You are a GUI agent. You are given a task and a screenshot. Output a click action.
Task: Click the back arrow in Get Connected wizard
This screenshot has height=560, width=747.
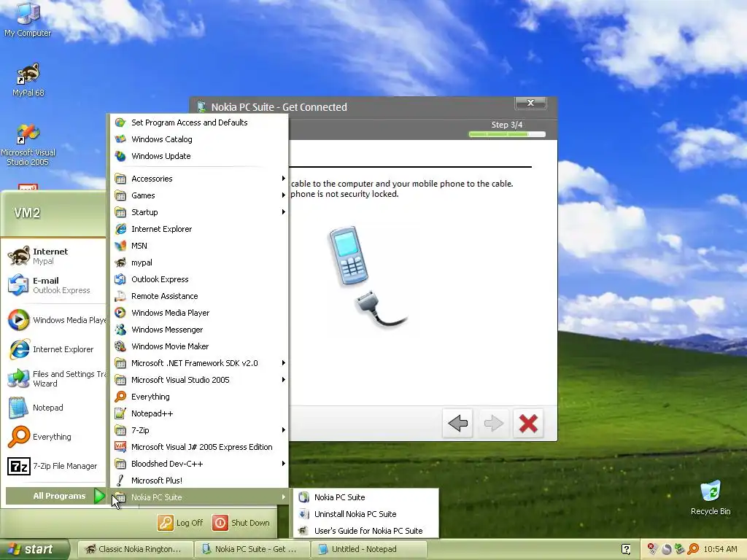457,423
